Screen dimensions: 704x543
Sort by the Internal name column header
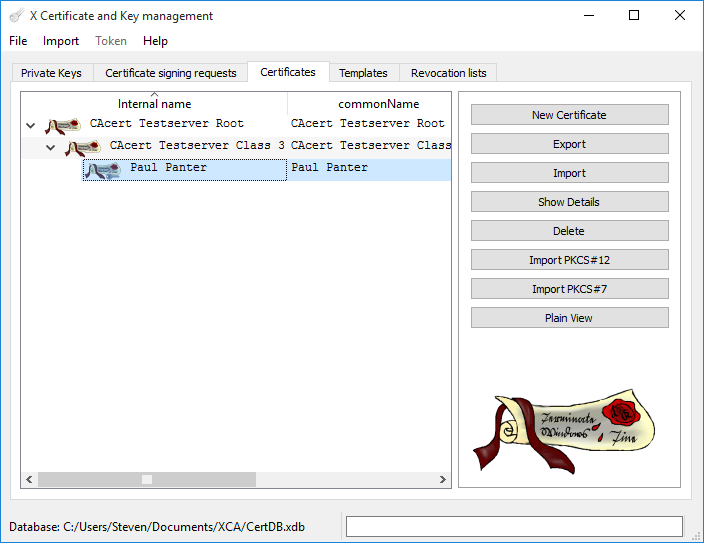(154, 104)
